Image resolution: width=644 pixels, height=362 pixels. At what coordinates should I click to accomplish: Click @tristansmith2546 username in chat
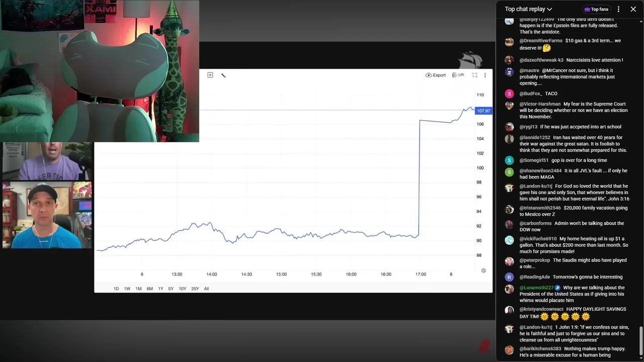click(540, 208)
